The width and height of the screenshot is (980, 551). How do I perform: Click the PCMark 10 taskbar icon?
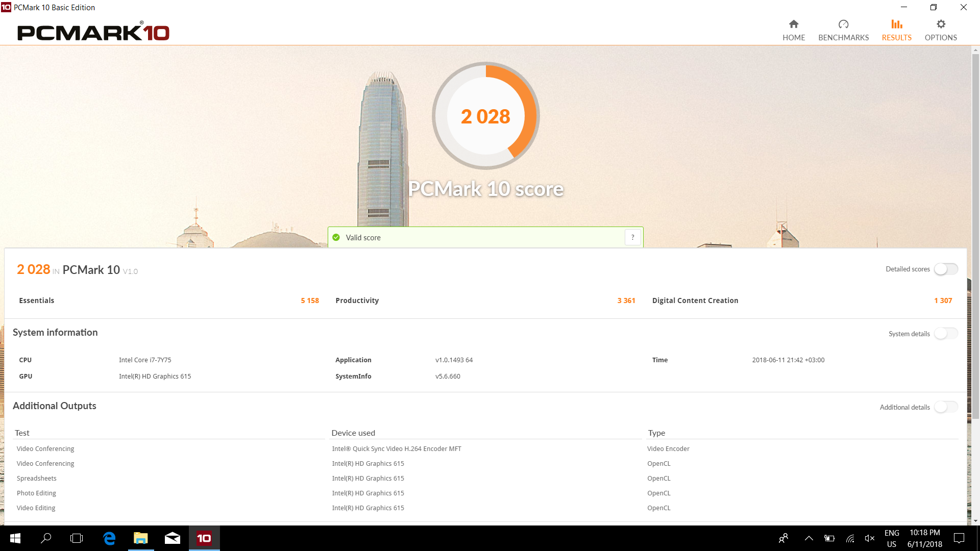pos(204,538)
